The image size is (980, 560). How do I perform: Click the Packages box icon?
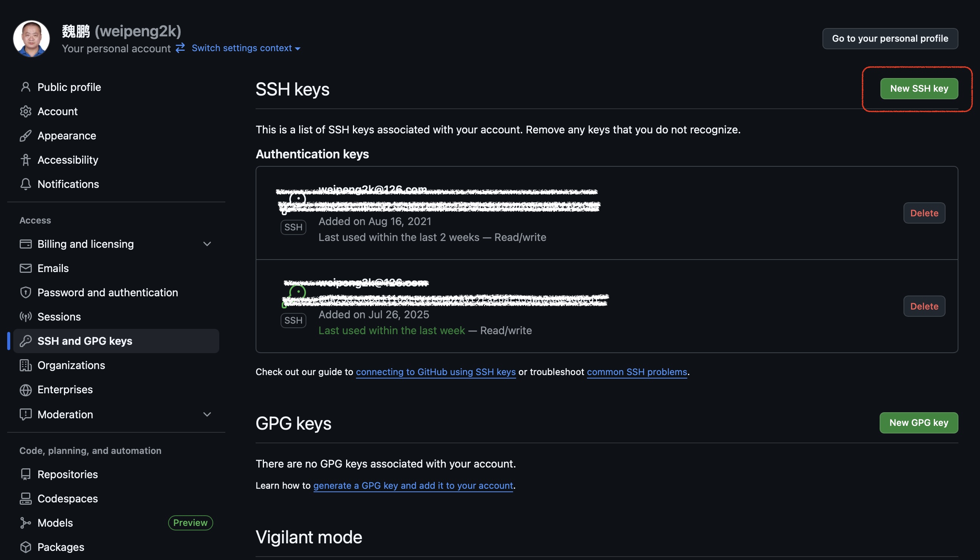(25, 547)
